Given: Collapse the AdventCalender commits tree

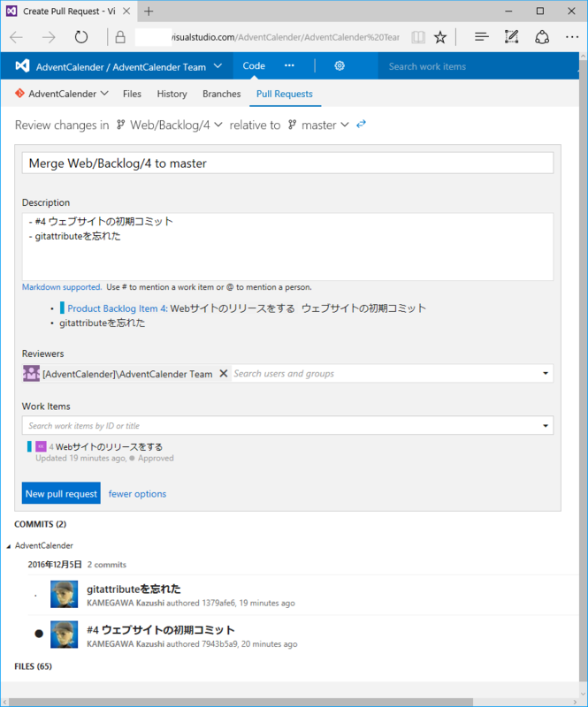Looking at the screenshot, I should pyautogui.click(x=9, y=546).
